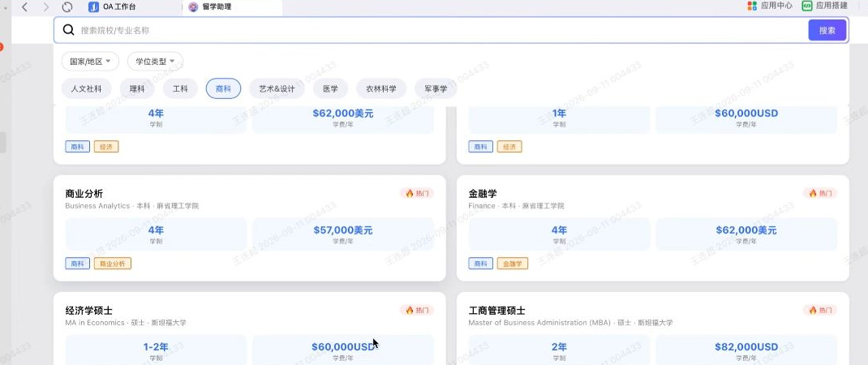868x365 pixels.
Task: Select the 医学 category filter
Action: (330, 88)
